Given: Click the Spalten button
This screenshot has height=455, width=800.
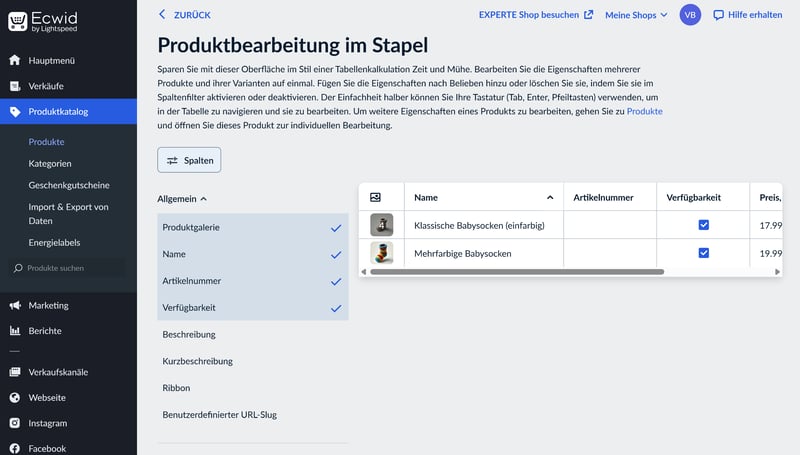Looking at the screenshot, I should (189, 160).
